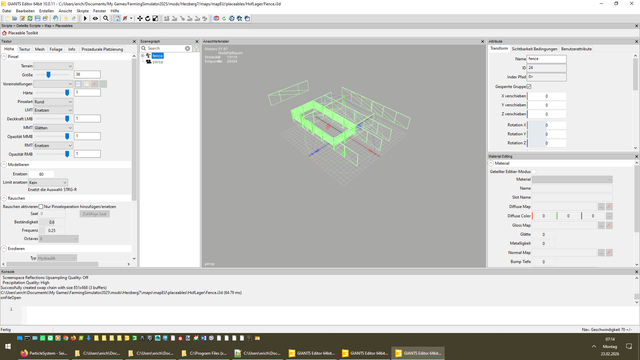Open the Datei menu
Screen dimensions: 640x360
7,11
